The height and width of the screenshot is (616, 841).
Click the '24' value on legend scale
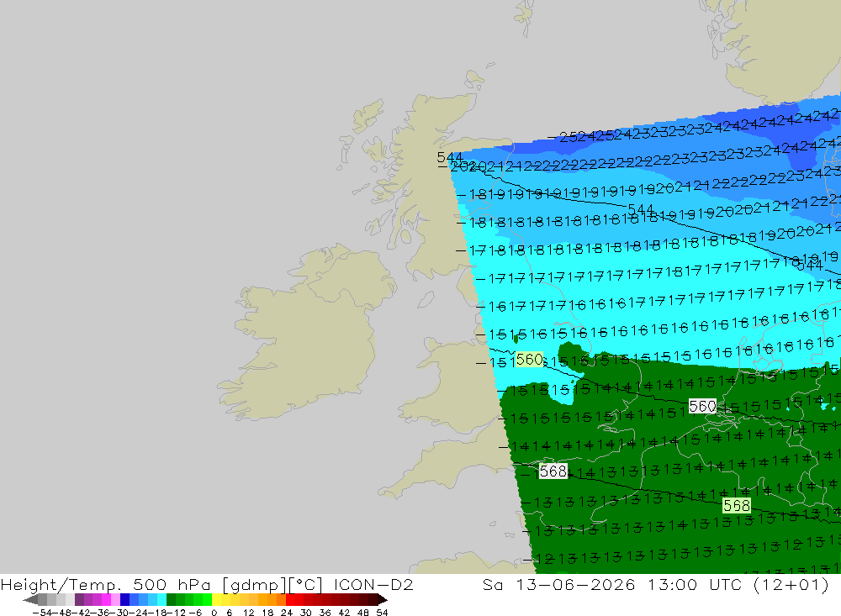point(287,613)
